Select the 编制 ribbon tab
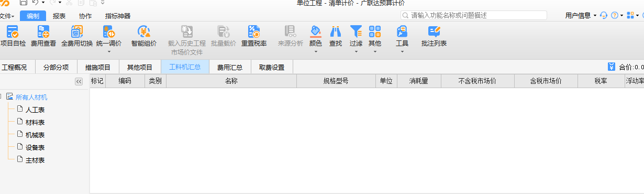 (33, 16)
